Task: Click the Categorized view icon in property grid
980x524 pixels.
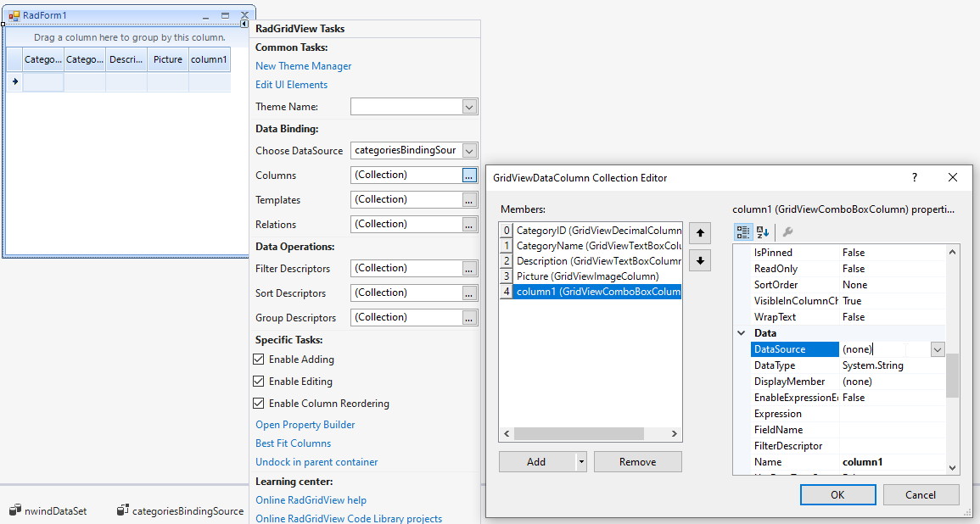Action: click(742, 232)
